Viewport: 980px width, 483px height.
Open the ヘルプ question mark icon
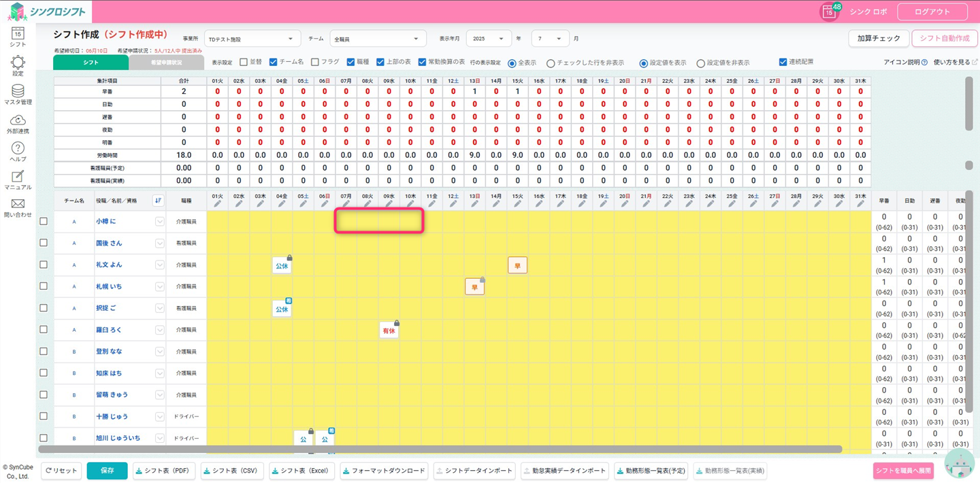(x=18, y=148)
